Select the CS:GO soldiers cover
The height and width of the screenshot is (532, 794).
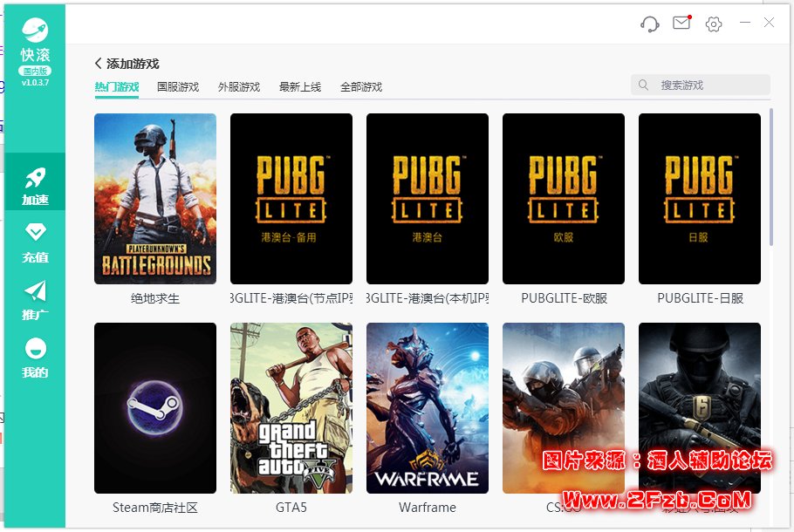tap(564, 408)
